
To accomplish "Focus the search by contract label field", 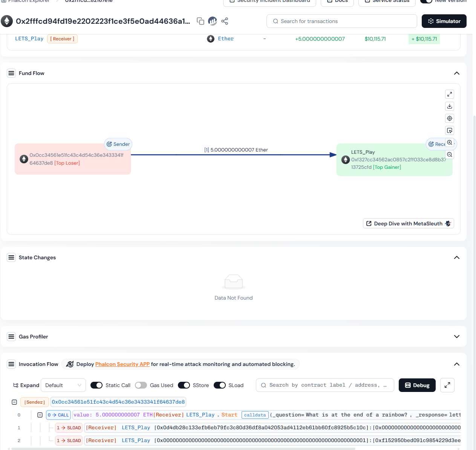I will (325, 385).
